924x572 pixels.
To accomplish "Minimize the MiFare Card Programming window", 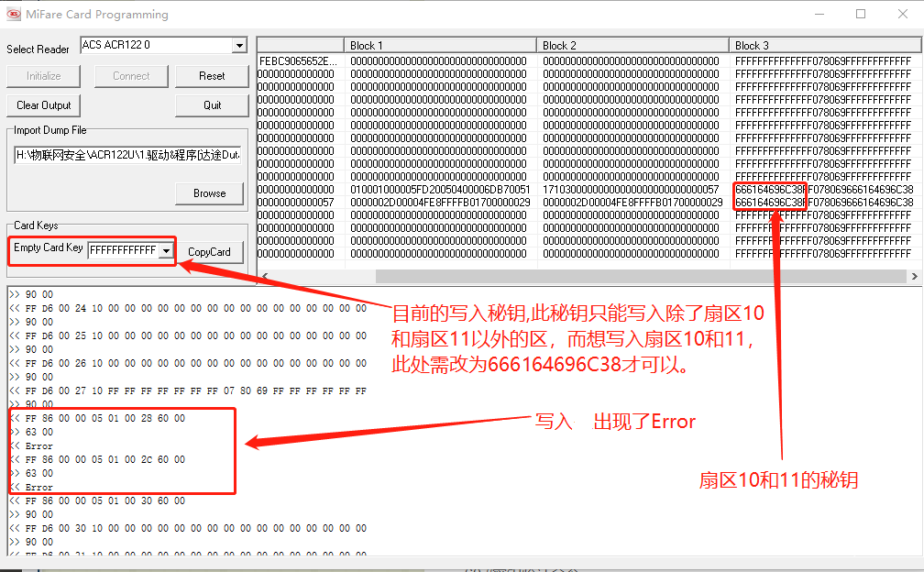I will pos(819,14).
